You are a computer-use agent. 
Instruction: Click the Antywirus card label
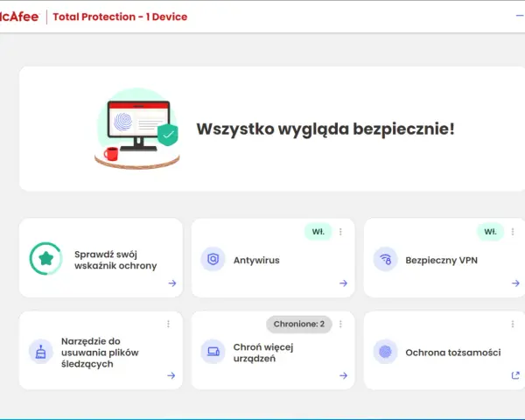pos(256,260)
